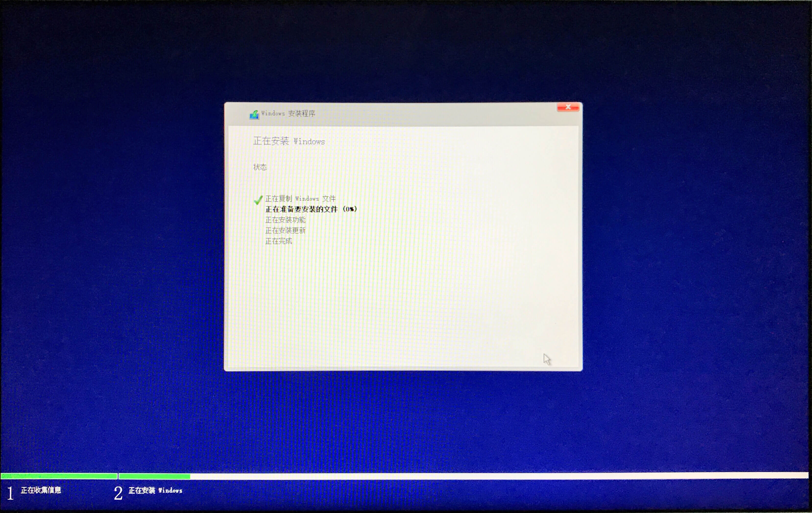Viewport: 812px width, 513px height.
Task: Click the 状态 label
Action: coord(260,167)
